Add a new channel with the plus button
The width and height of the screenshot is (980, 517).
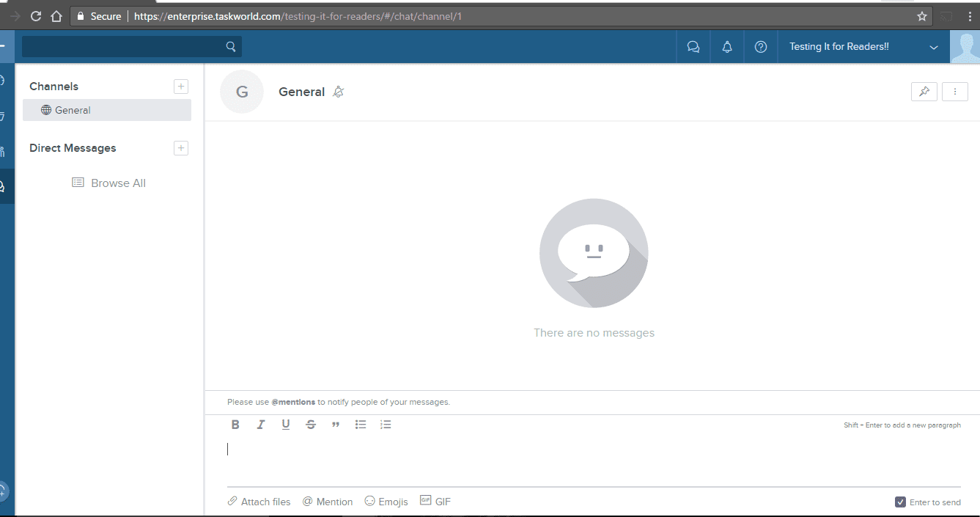180,86
